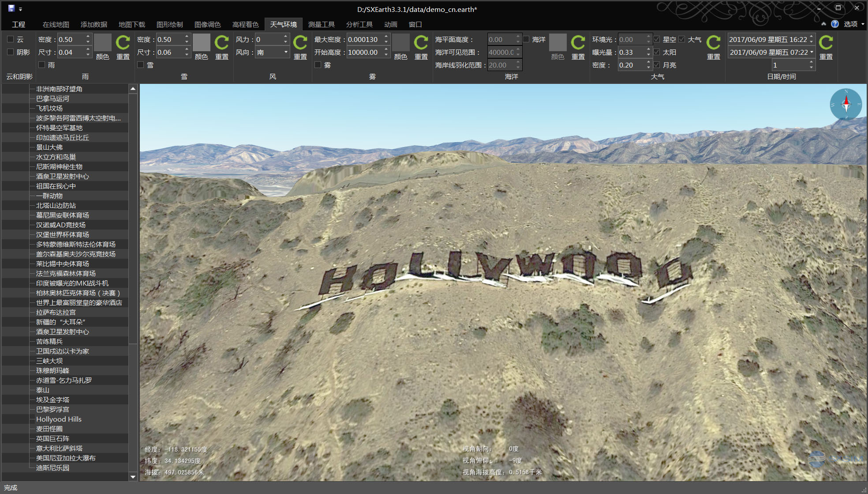The width and height of the screenshot is (868, 494).
Task: Toggle the 星空 starry sky checkbox
Action: (x=657, y=39)
